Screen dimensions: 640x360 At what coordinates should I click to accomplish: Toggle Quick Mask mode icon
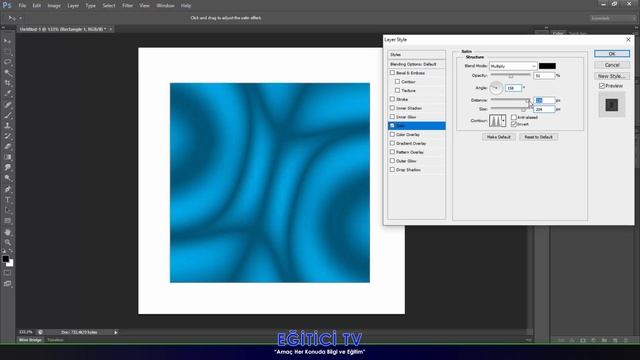pos(7,273)
